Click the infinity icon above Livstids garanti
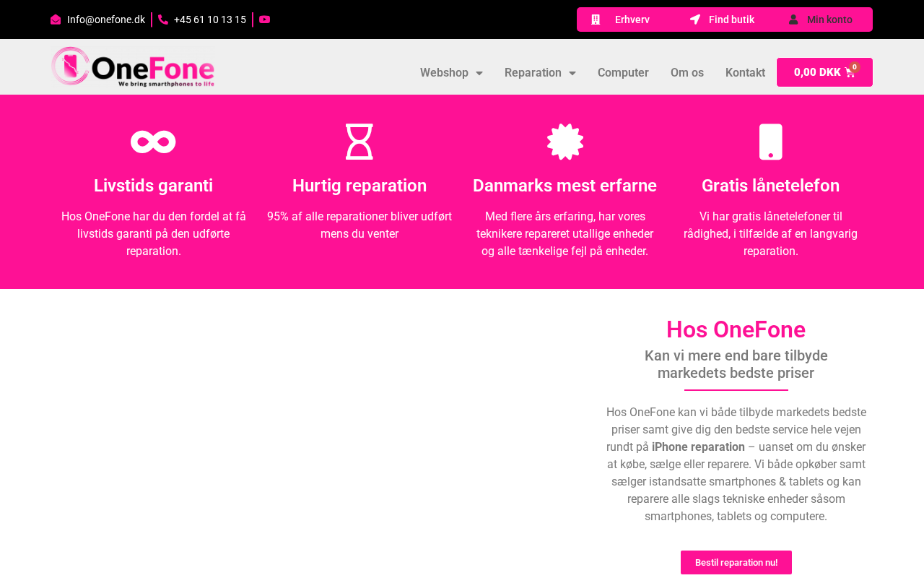 pyautogui.click(x=153, y=142)
